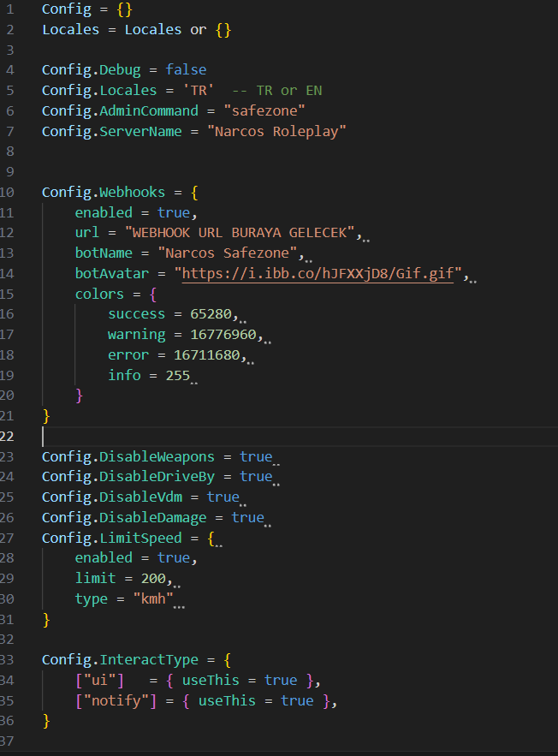Viewport: 558px width, 756px height.
Task: Click the true value of Config.DisableVdm
Action: point(223,497)
